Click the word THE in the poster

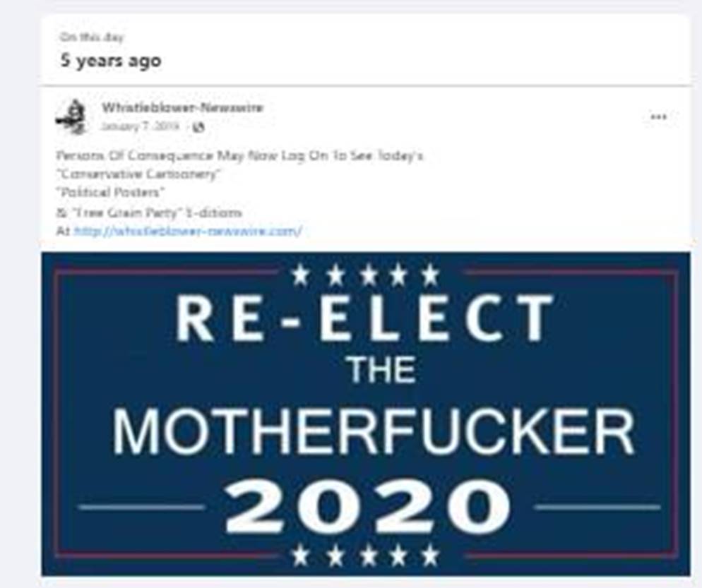[382, 371]
